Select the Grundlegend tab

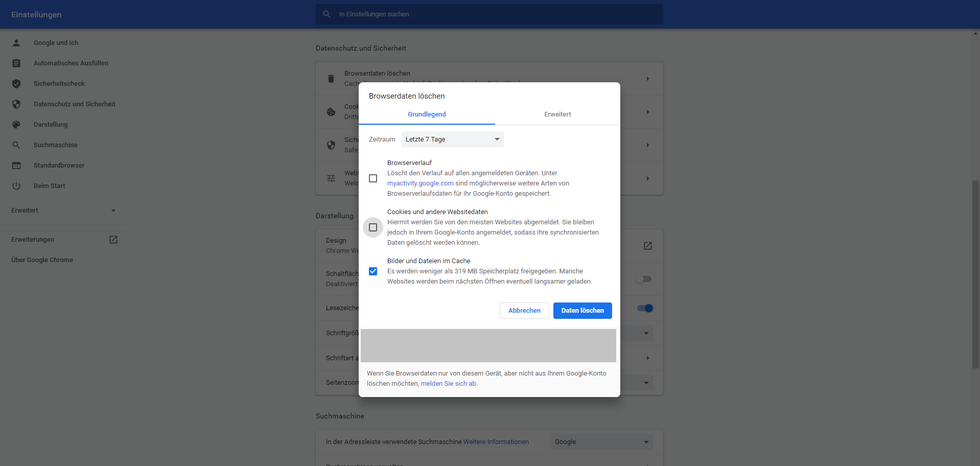click(427, 114)
